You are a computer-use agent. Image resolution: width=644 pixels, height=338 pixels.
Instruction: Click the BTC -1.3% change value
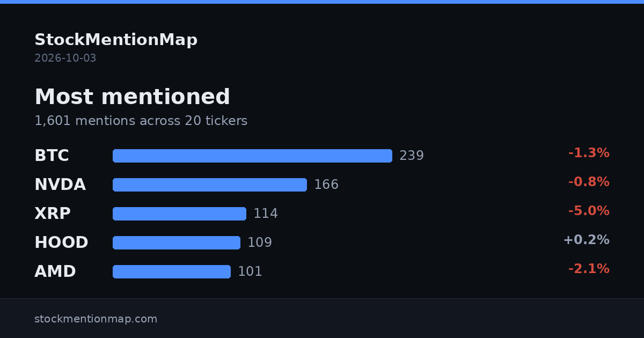(589, 153)
